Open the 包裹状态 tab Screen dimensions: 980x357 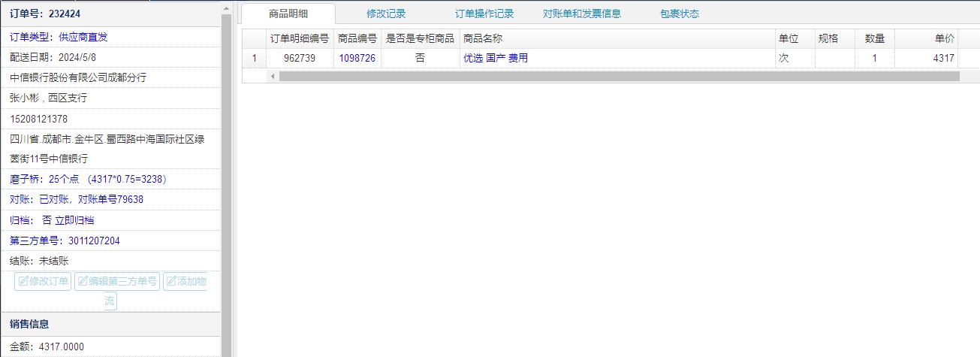680,14
